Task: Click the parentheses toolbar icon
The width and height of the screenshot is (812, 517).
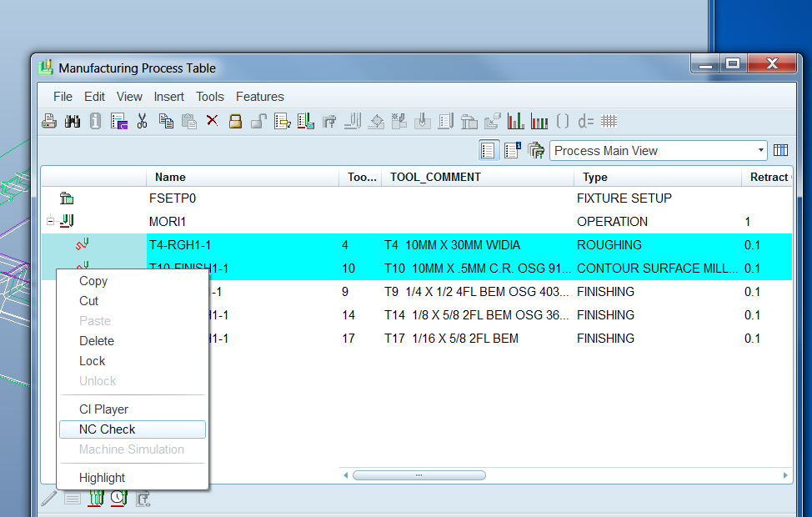Action: pos(563,121)
